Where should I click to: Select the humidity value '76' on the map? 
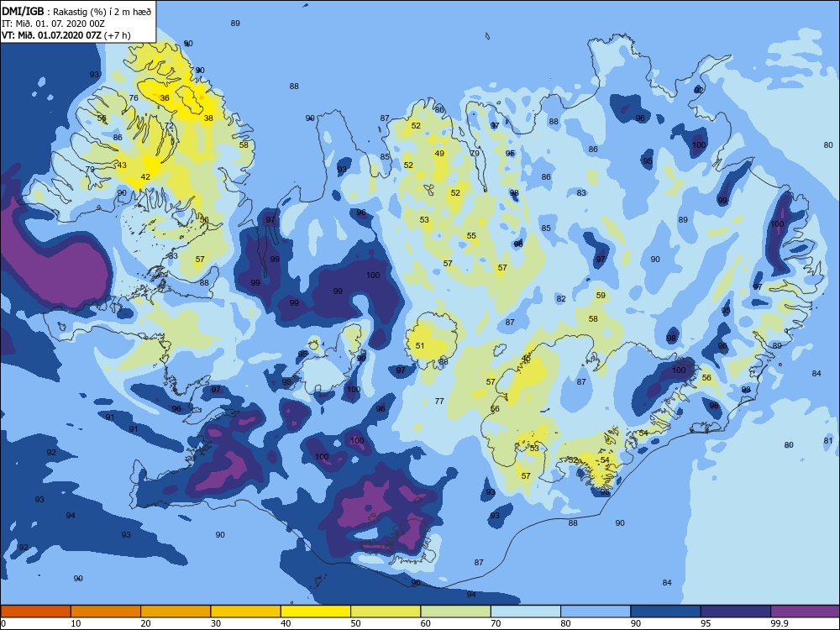[134, 98]
